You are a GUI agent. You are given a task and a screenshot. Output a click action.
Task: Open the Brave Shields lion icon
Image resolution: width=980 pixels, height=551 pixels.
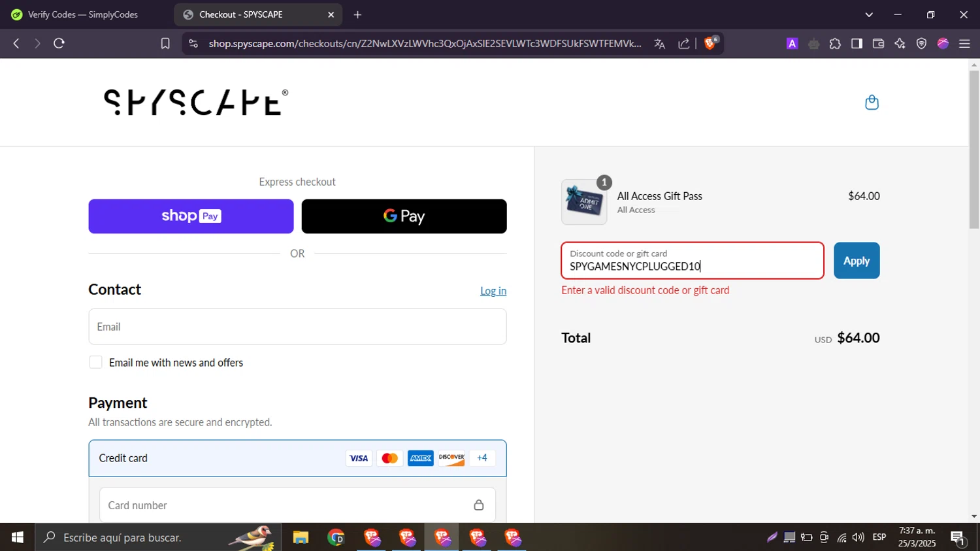click(x=711, y=43)
